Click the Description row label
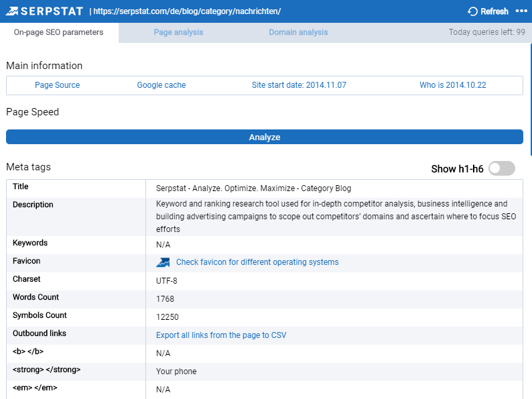 click(33, 205)
